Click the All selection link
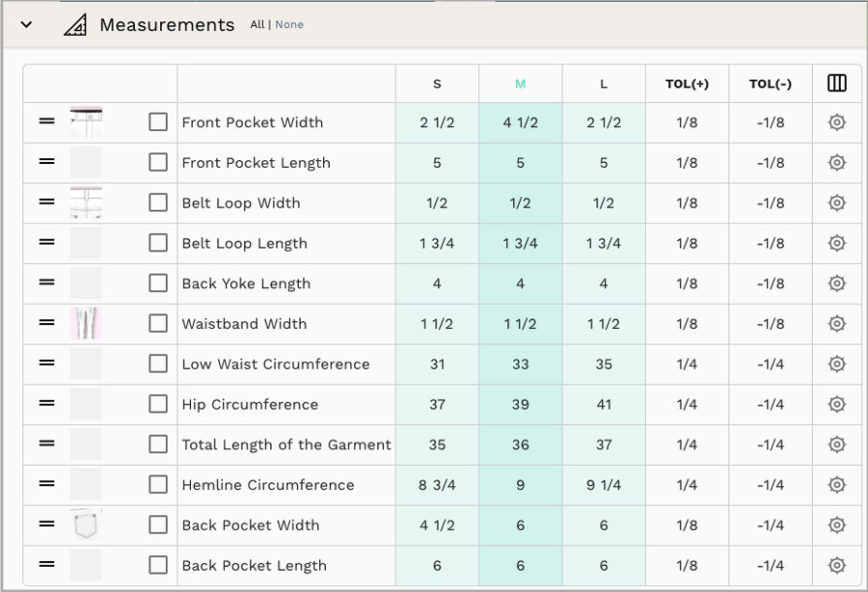868x592 pixels. [x=258, y=24]
